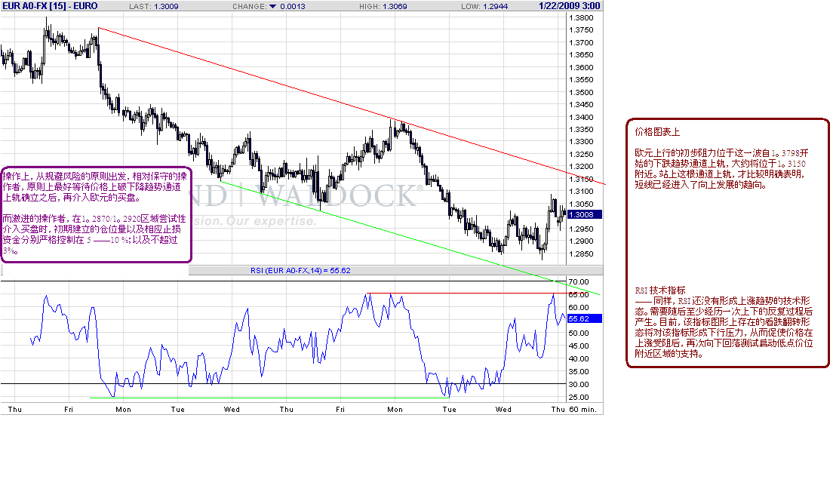Select the LAST: 1.3009 header value
The height and width of the screenshot is (504, 833).
point(154,6)
